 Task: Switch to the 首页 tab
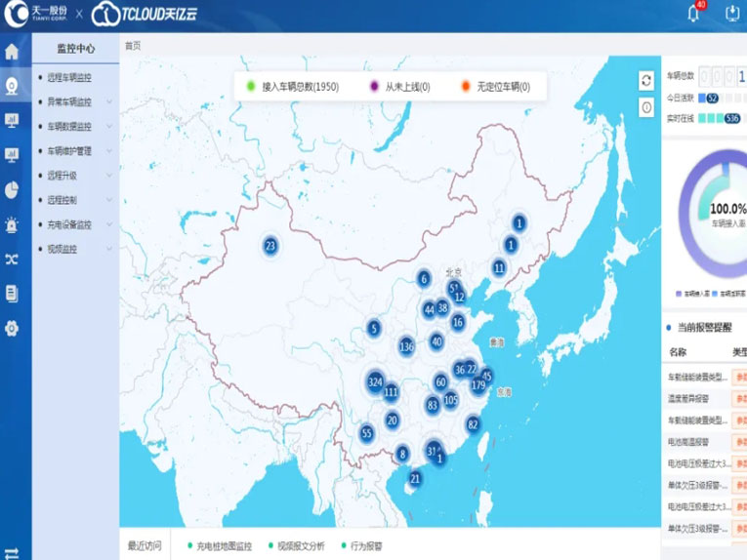coord(132,45)
